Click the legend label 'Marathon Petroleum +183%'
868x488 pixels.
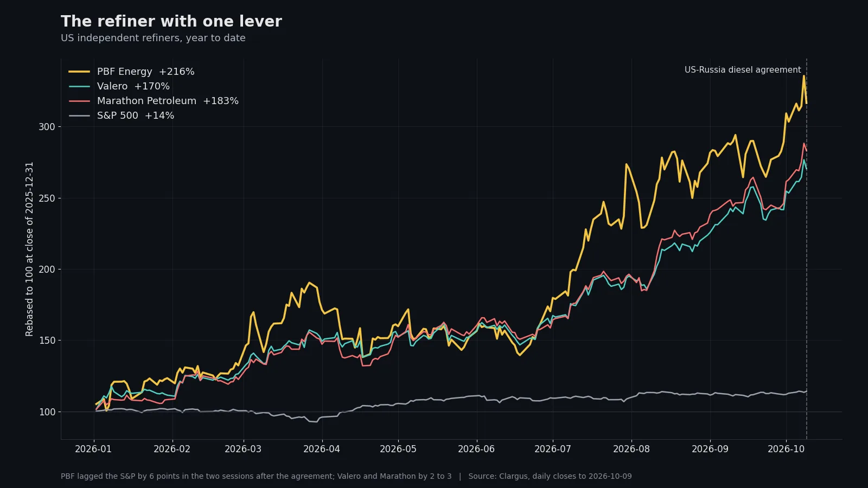click(168, 101)
